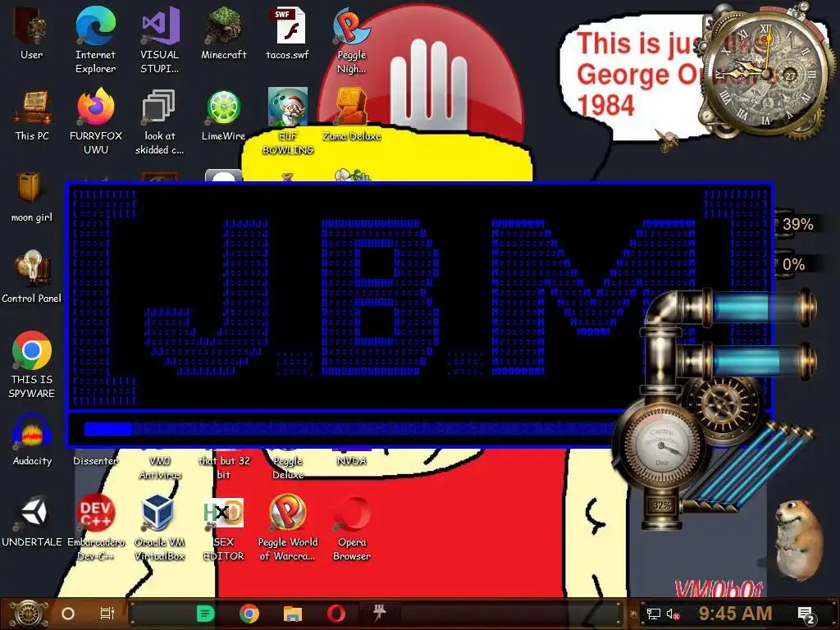Click the hamster desktop gadget
The image size is (840, 630).
799,539
